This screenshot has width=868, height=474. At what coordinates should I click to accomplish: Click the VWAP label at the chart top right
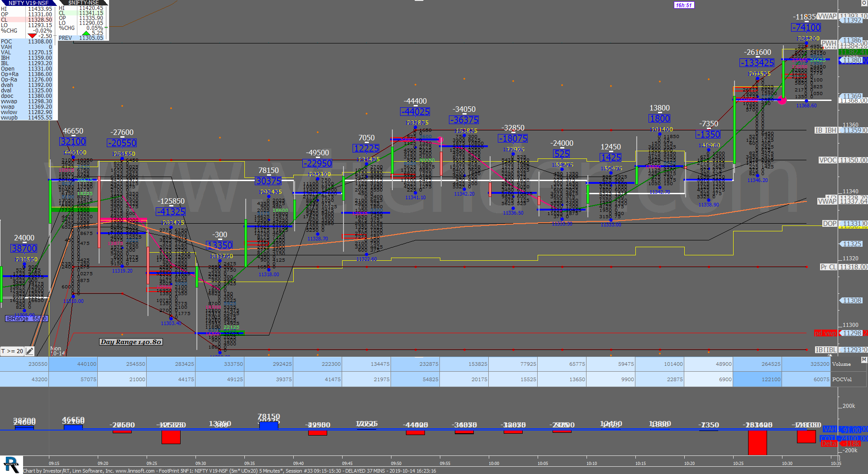827,16
